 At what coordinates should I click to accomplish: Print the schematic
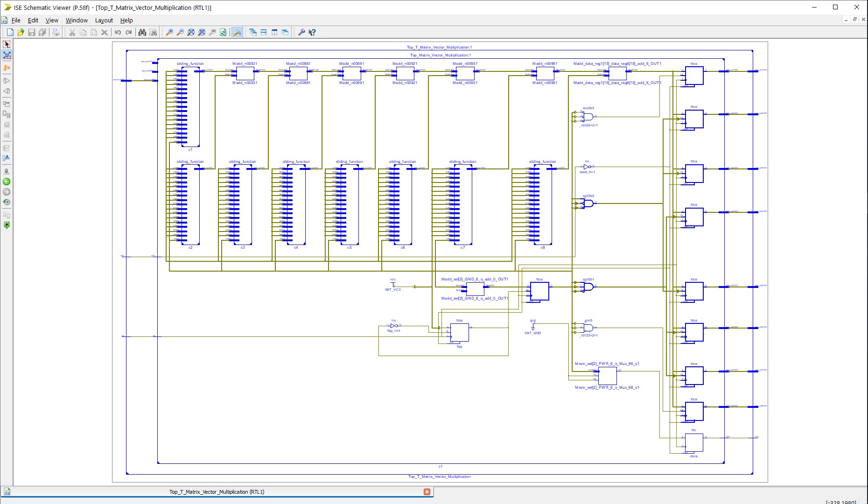pyautogui.click(x=56, y=32)
